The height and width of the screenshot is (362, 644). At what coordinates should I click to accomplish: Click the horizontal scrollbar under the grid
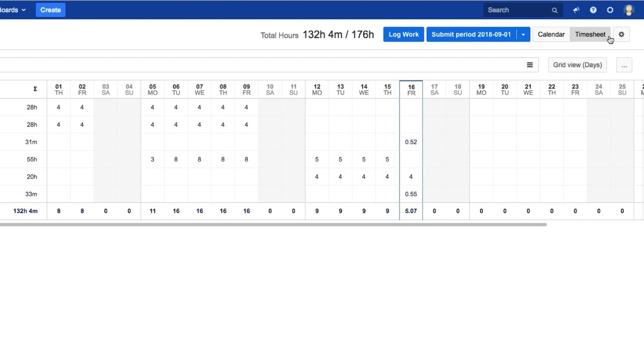273,224
